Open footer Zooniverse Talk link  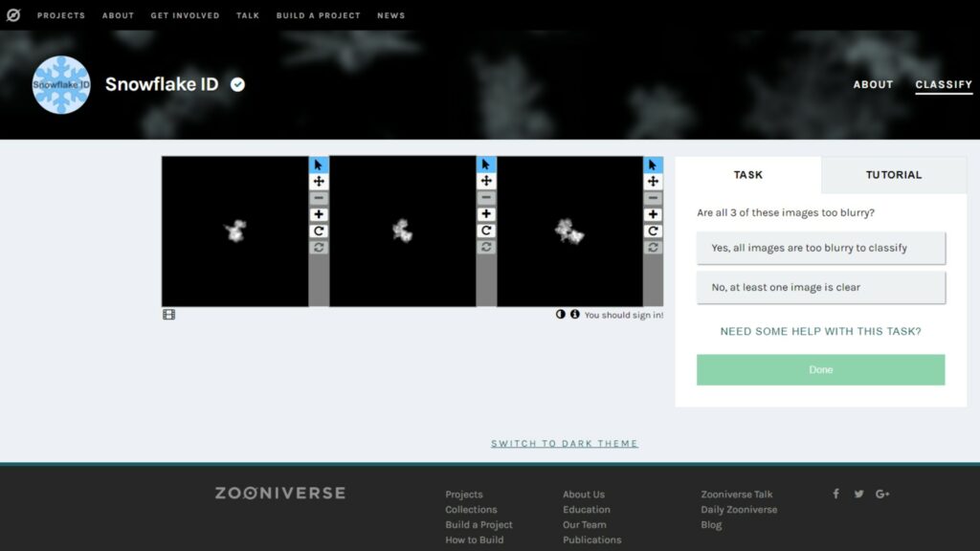click(x=737, y=495)
